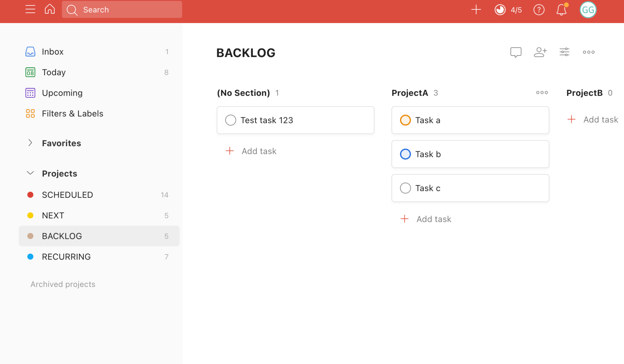624x364 pixels.
Task: Toggle completion circle for Task a
Action: (404, 120)
